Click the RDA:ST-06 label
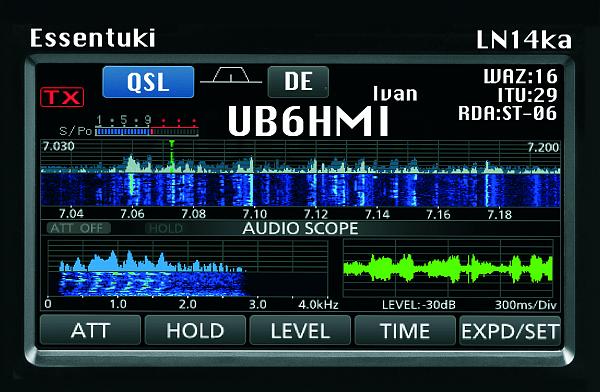 coord(507,113)
